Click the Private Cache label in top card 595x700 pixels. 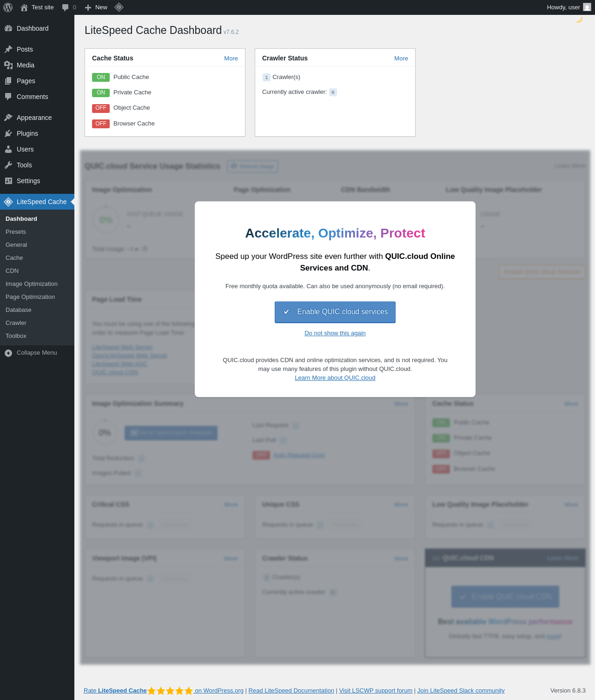[x=132, y=92]
